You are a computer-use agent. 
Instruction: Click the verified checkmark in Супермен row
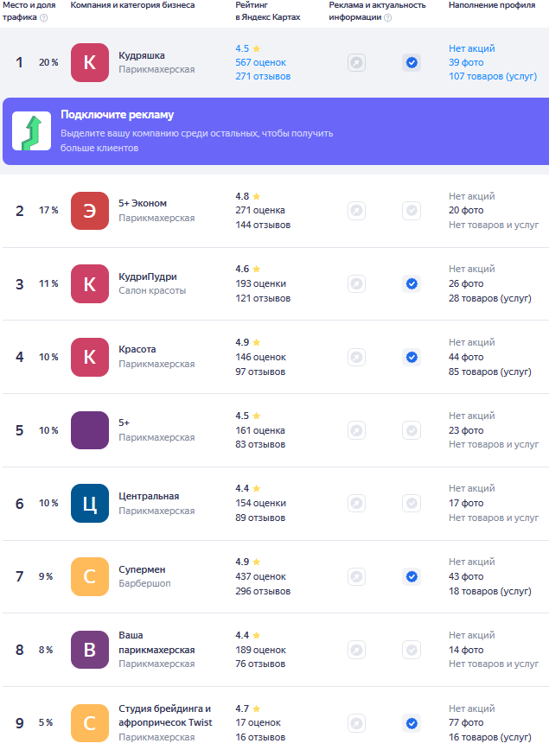pyautogui.click(x=412, y=576)
